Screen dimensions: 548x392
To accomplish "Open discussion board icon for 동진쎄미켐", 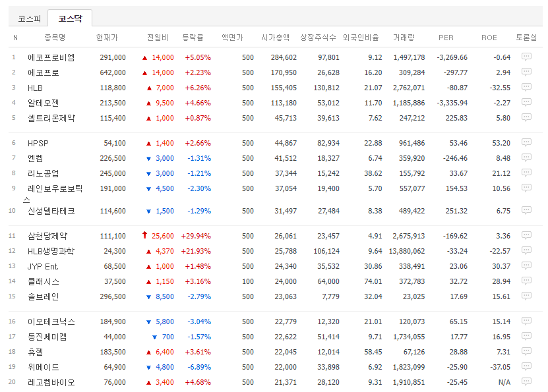I will tap(526, 336).
